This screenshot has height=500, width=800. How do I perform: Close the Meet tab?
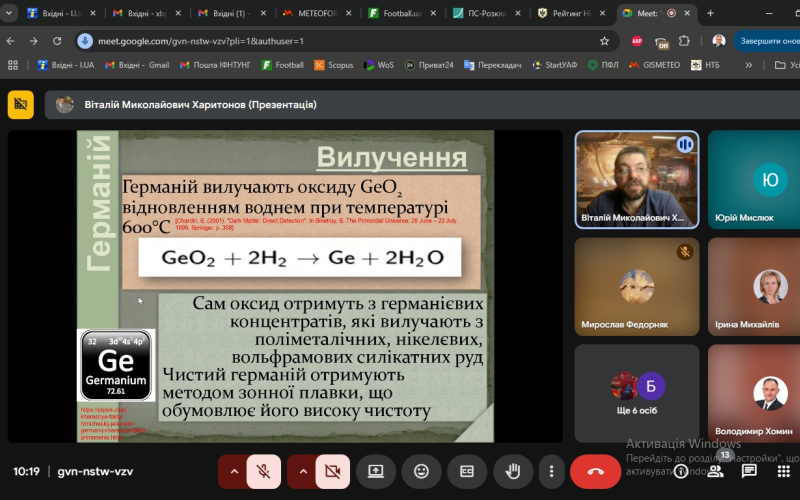687,13
